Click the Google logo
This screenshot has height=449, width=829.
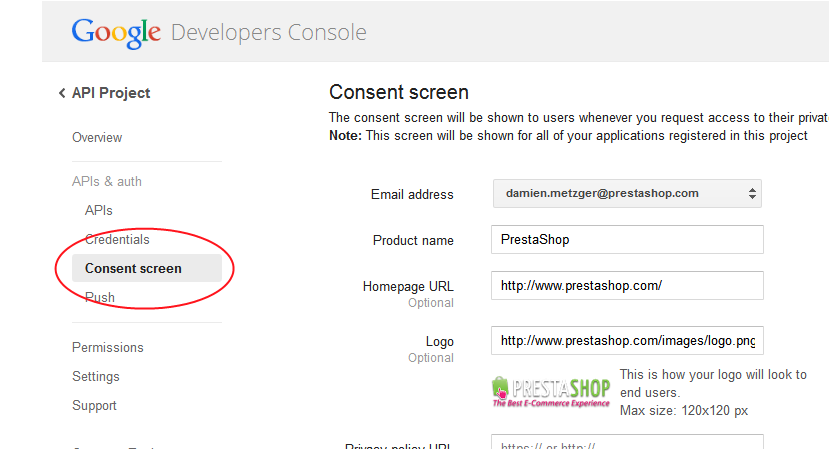pyautogui.click(x=116, y=33)
